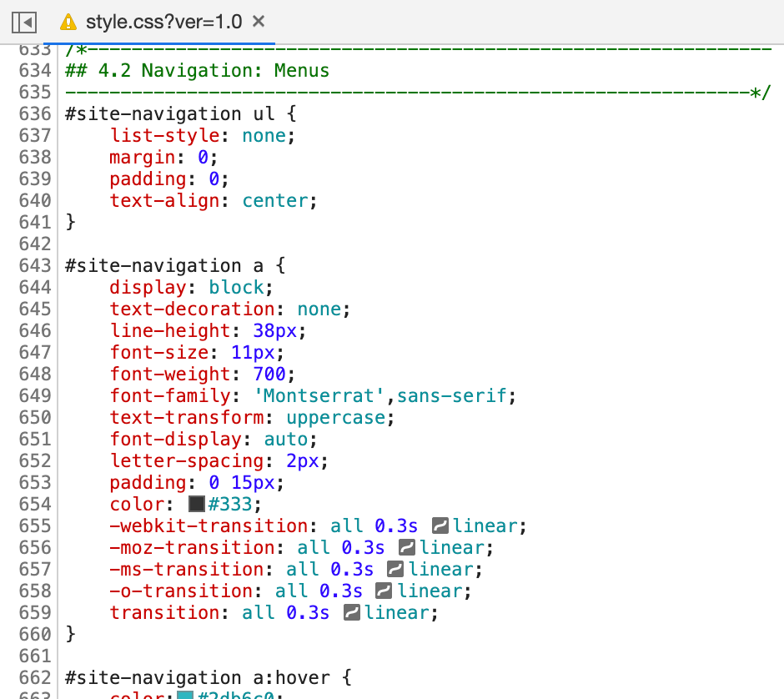Click the "-webkit-transition" property name
The image size is (784, 699).
[x=209, y=526]
